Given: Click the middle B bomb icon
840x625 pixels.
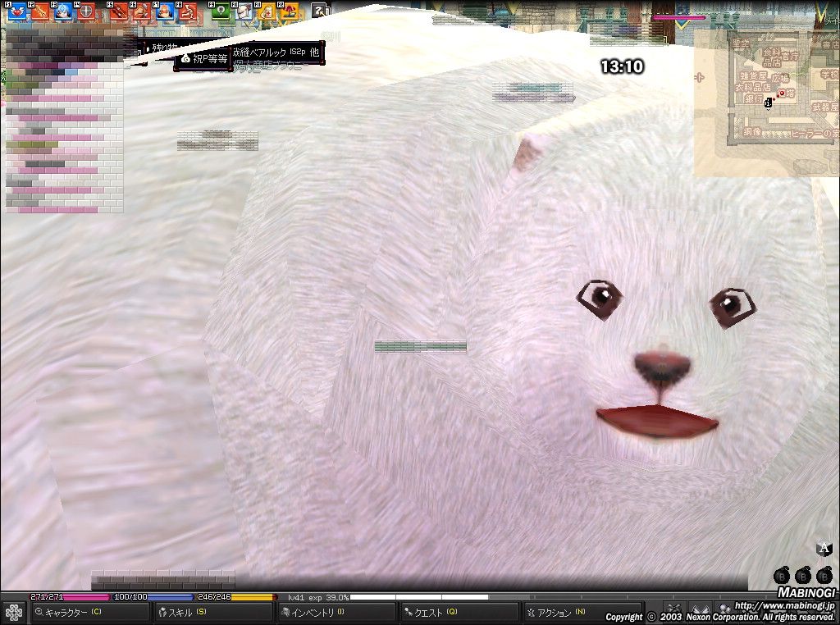Looking at the screenshot, I should (x=802, y=576).
